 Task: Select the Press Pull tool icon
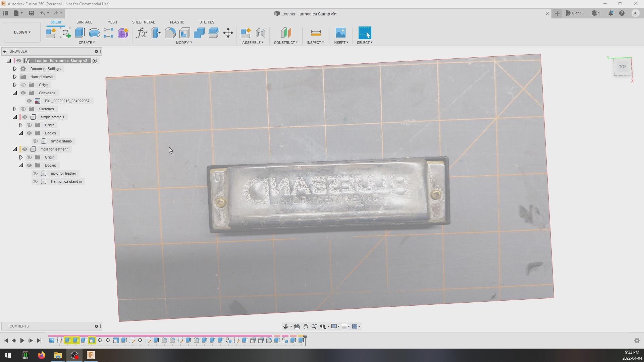(x=156, y=33)
